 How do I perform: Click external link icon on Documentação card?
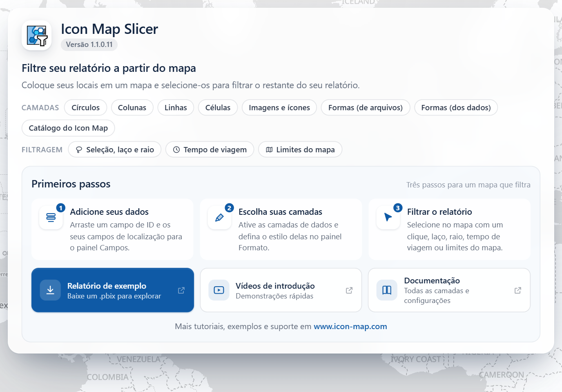(518, 290)
